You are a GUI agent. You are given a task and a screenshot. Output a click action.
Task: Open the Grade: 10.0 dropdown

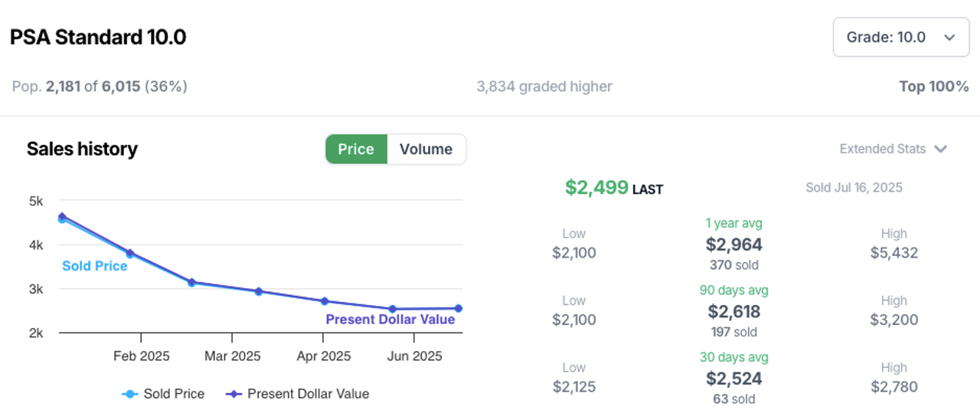(x=901, y=38)
